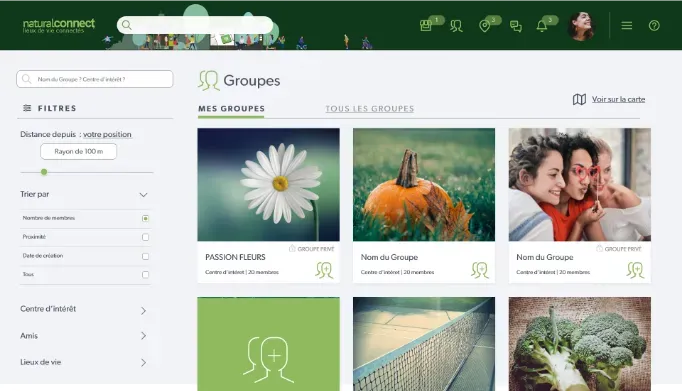Open the chat messages icon

click(516, 27)
